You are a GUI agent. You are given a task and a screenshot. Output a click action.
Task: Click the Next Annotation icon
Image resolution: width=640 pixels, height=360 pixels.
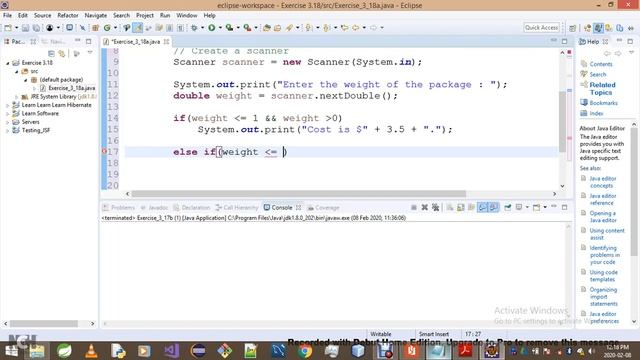309,28
